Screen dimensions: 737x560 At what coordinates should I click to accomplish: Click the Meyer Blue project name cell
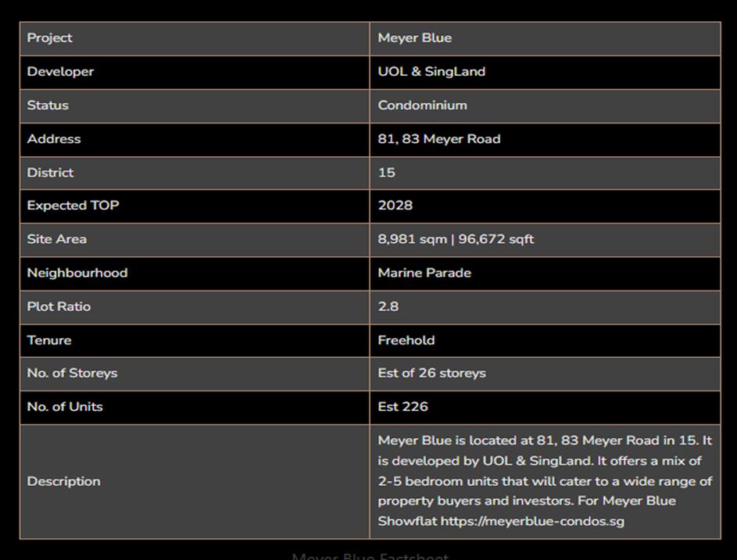click(415, 37)
